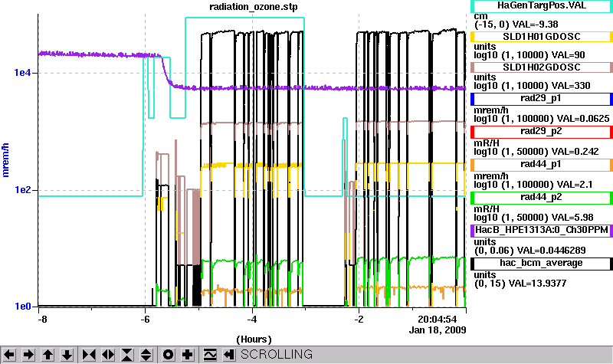This screenshot has width=613, height=364.
Task: Click the circle icon in the toolbar
Action: tap(169, 355)
